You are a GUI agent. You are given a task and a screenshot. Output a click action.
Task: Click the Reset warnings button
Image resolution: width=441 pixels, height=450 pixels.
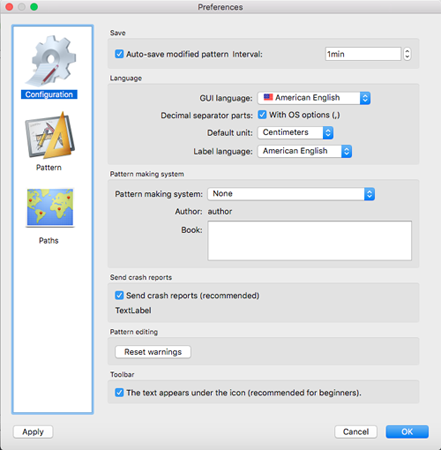[153, 352]
